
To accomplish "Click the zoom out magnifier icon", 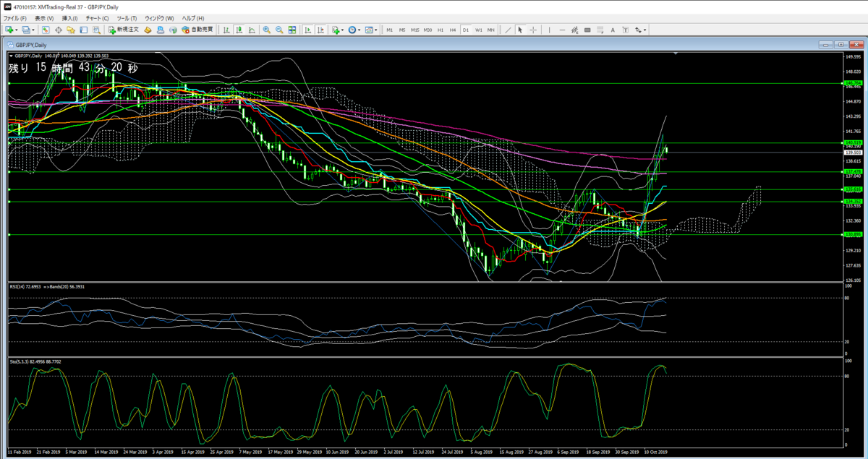I will click(279, 30).
